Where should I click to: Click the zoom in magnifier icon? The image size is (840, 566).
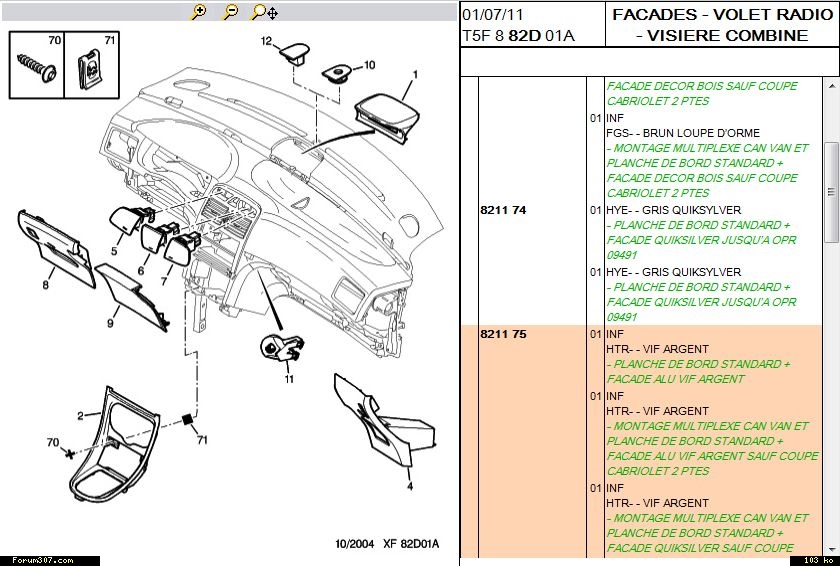click(x=199, y=12)
